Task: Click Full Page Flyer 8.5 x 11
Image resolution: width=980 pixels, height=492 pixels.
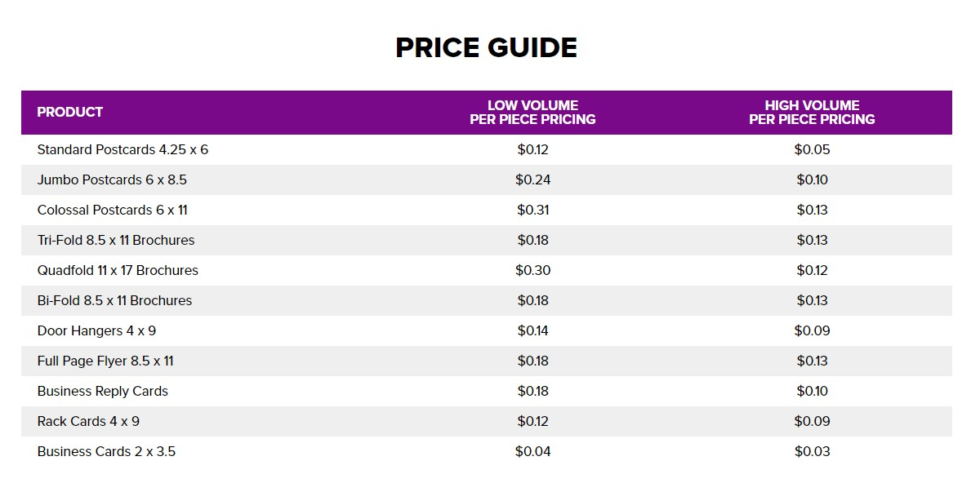Action: (105, 361)
